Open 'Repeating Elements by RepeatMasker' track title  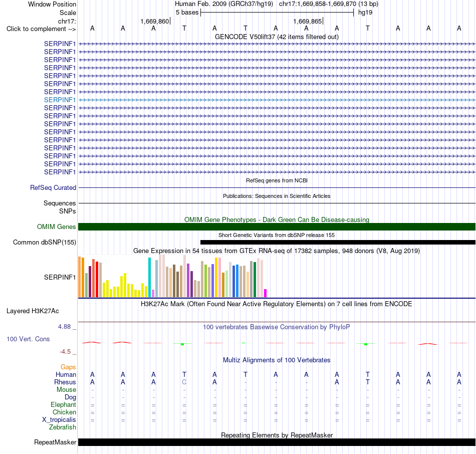[277, 435]
